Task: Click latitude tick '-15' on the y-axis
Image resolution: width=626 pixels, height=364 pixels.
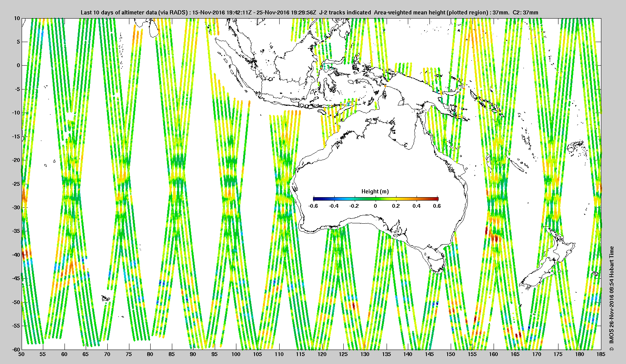Action: 16,136
